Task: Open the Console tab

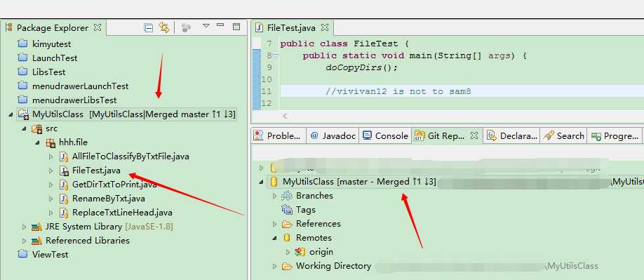Action: click(x=386, y=135)
